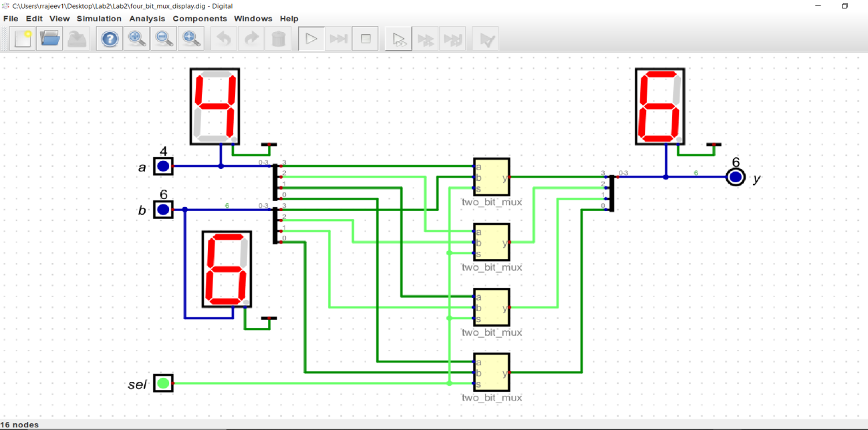Expand the Components menu

click(x=200, y=19)
